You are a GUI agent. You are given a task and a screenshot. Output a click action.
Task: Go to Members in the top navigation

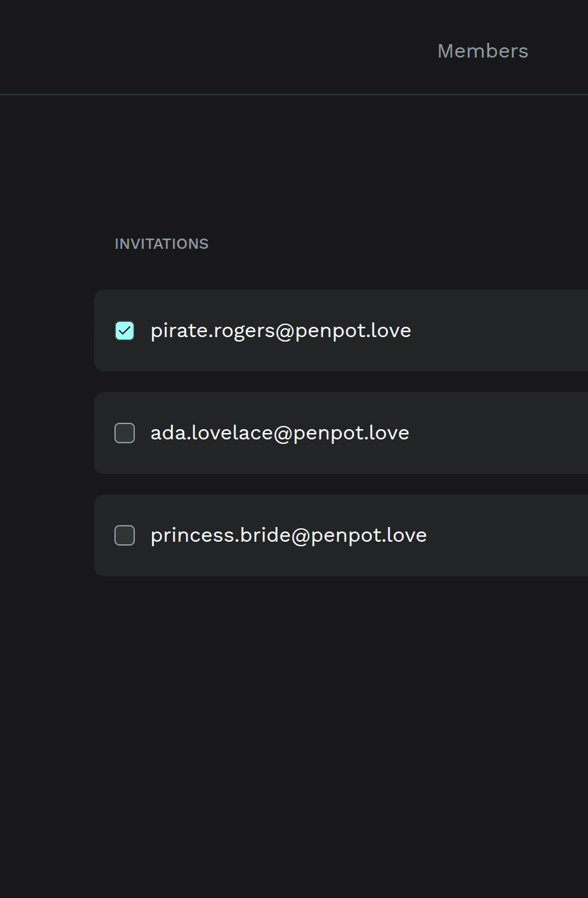(483, 51)
